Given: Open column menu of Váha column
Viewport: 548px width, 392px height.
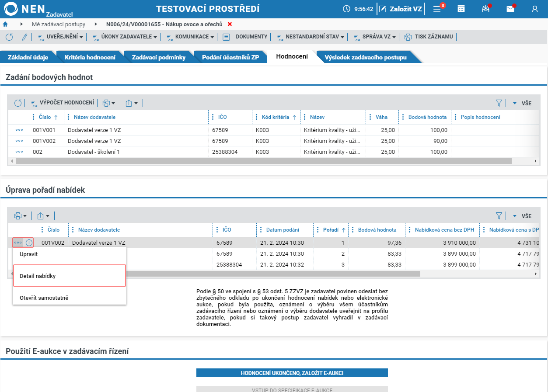Looking at the screenshot, I should click(x=370, y=117).
